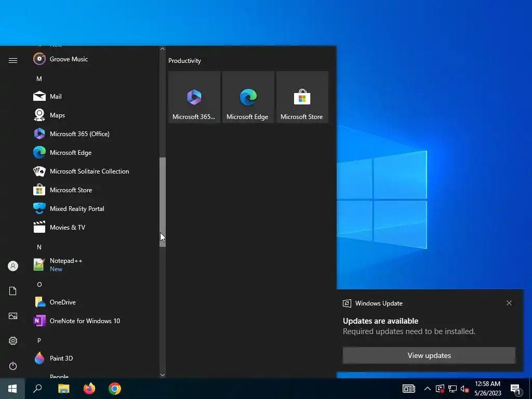
Task: Show hidden system tray icons
Action: point(428,389)
